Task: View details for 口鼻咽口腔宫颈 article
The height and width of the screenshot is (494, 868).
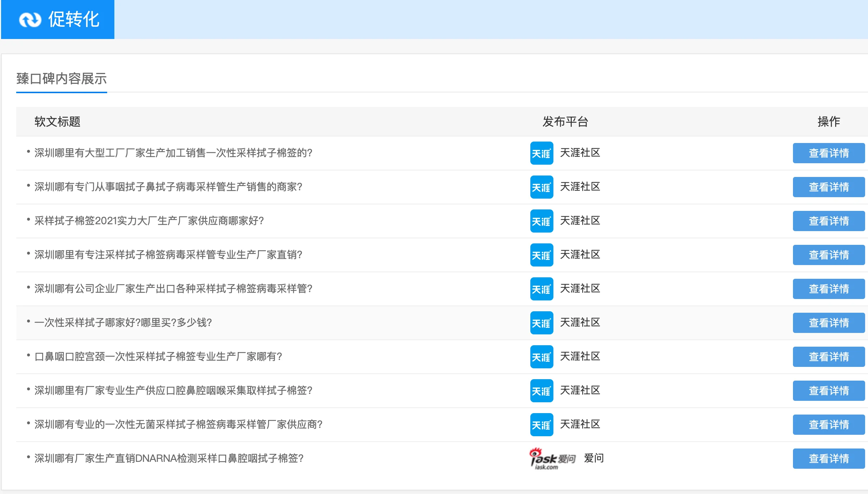Action: coord(829,357)
